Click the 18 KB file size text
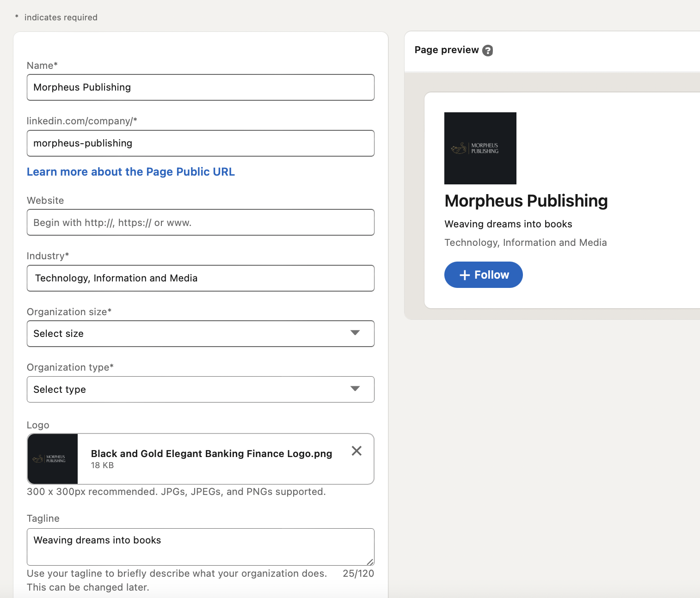The height and width of the screenshot is (598, 700). (x=102, y=465)
